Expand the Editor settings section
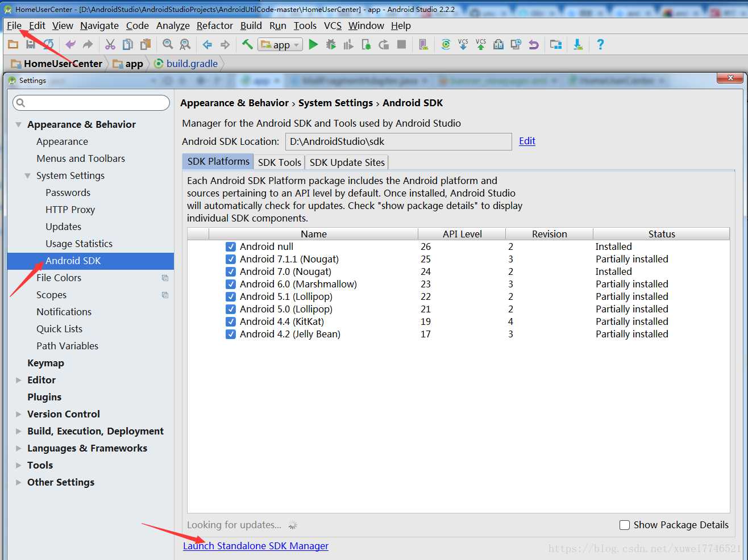748x560 pixels. 18,379
